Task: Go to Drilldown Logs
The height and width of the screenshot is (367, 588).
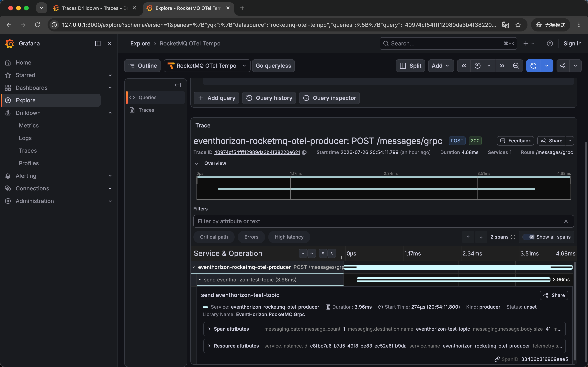Action: (25, 138)
